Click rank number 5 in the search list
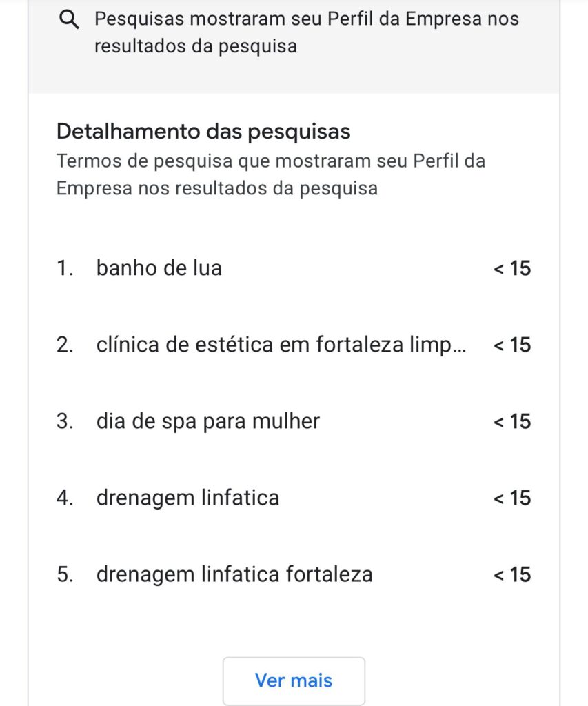The height and width of the screenshot is (706, 588). (65, 574)
